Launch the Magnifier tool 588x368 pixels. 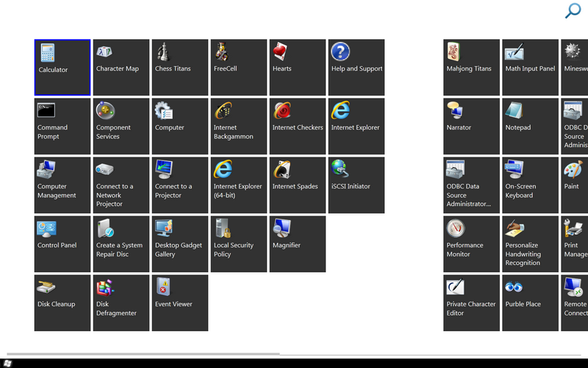298,244
